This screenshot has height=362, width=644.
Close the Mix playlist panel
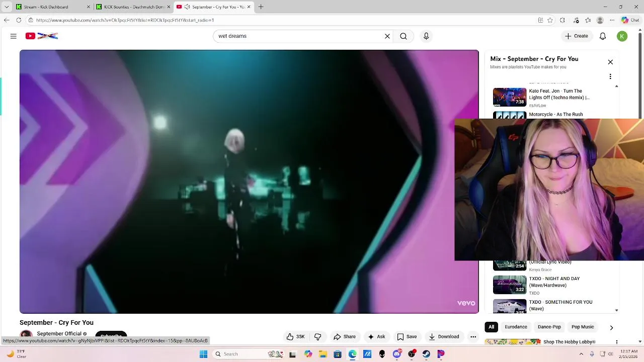coord(610,62)
